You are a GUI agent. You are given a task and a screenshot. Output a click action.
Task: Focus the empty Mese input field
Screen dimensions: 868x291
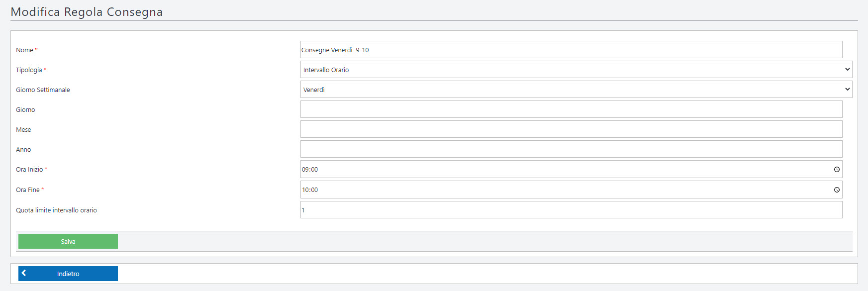point(571,129)
